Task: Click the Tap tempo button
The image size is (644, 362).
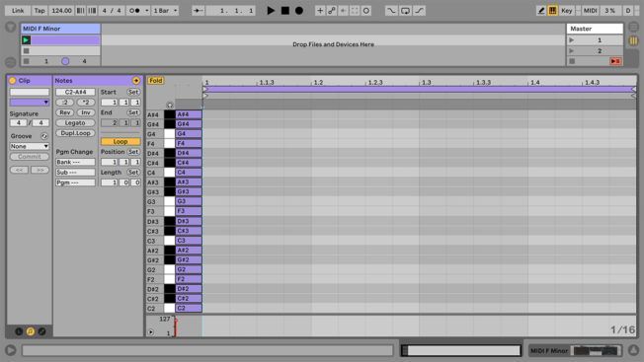Action: click(x=40, y=11)
